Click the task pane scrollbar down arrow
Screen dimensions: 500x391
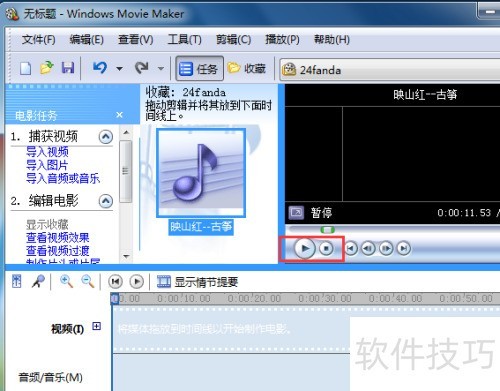126,256
